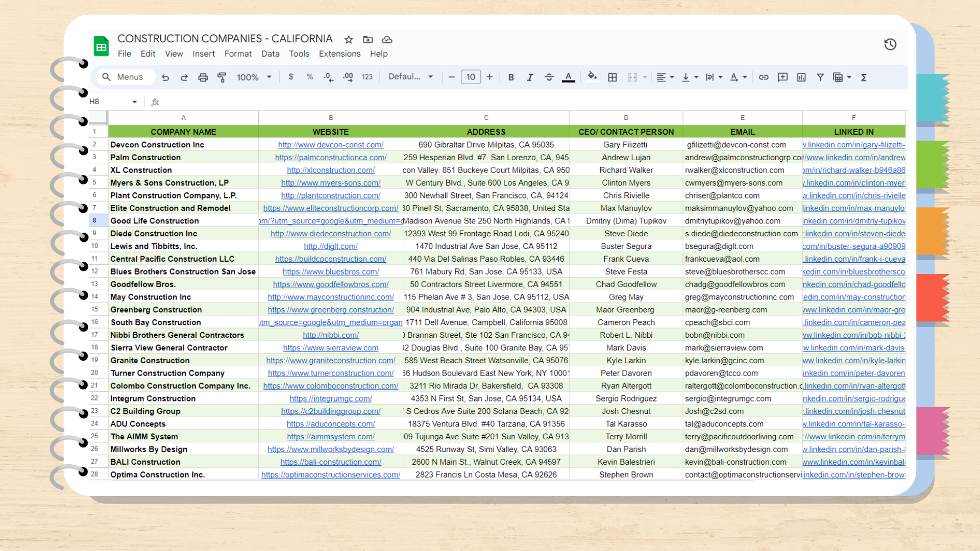Expand the name box dropdown arrow
Screen dimensions: 980x551
tap(135, 102)
